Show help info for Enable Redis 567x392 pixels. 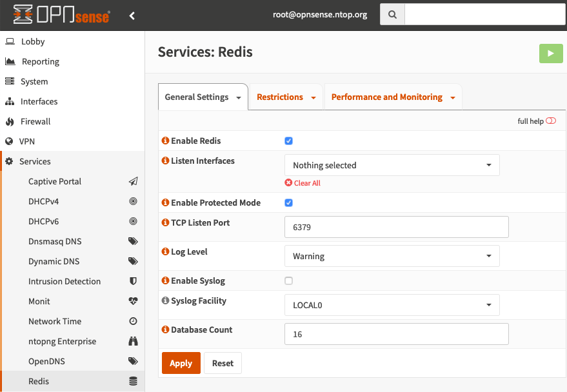click(x=165, y=141)
